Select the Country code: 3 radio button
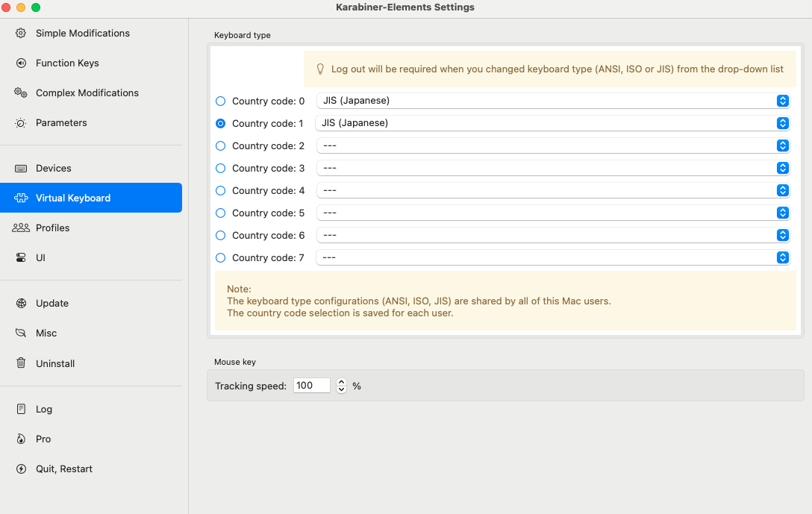This screenshot has width=812, height=514. point(220,168)
